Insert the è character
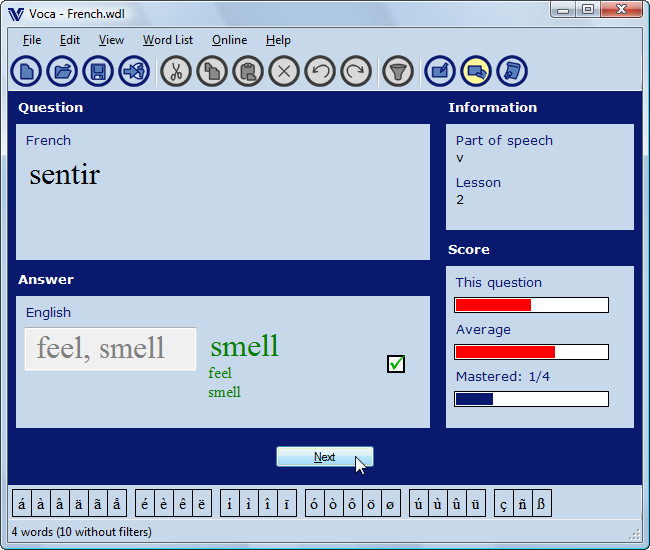Image resolution: width=650 pixels, height=550 pixels. (164, 503)
